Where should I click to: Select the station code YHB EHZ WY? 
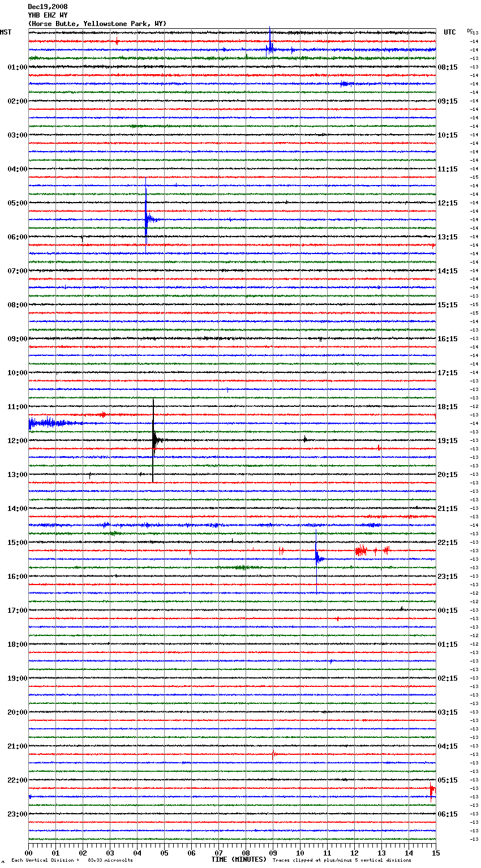click(x=48, y=15)
